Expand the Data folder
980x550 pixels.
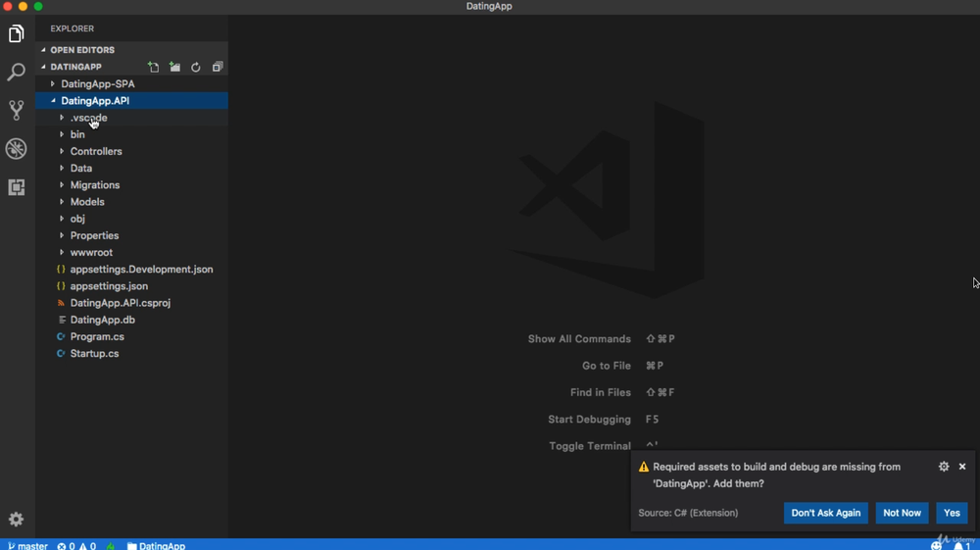pyautogui.click(x=132, y=168)
